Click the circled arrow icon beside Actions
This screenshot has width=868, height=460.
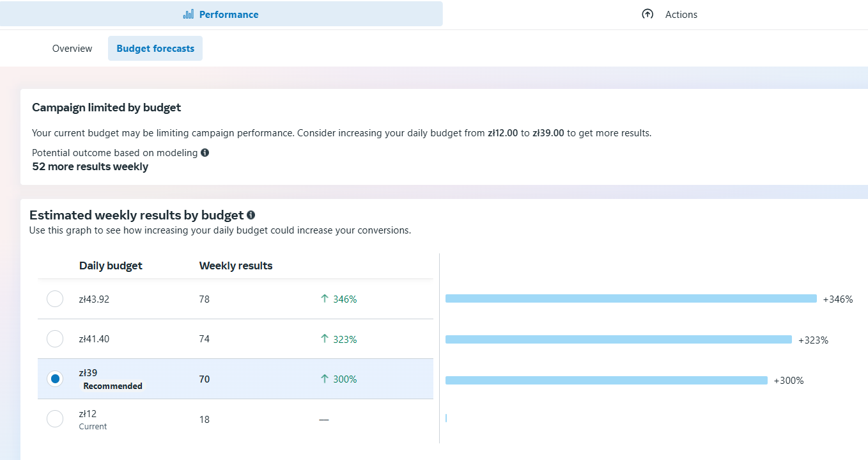pos(647,13)
